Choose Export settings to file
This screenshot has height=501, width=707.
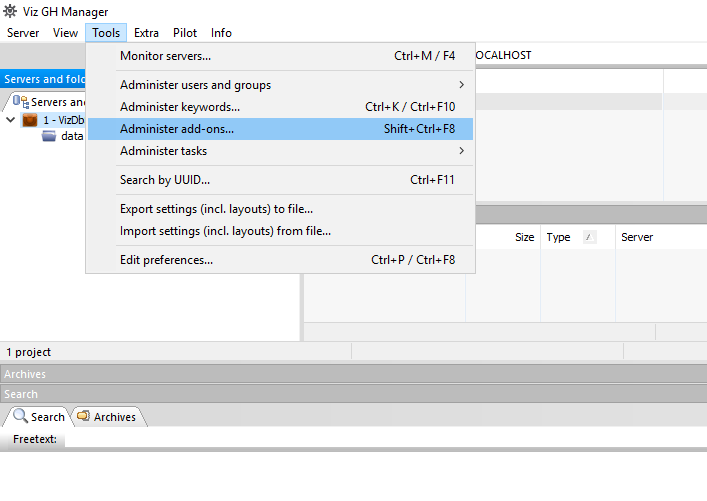tap(216, 209)
